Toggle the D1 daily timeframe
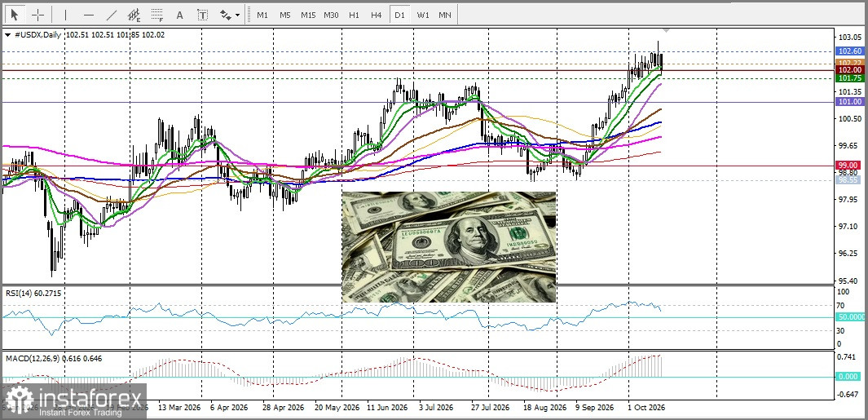The height and width of the screenshot is (420, 868). tap(399, 15)
